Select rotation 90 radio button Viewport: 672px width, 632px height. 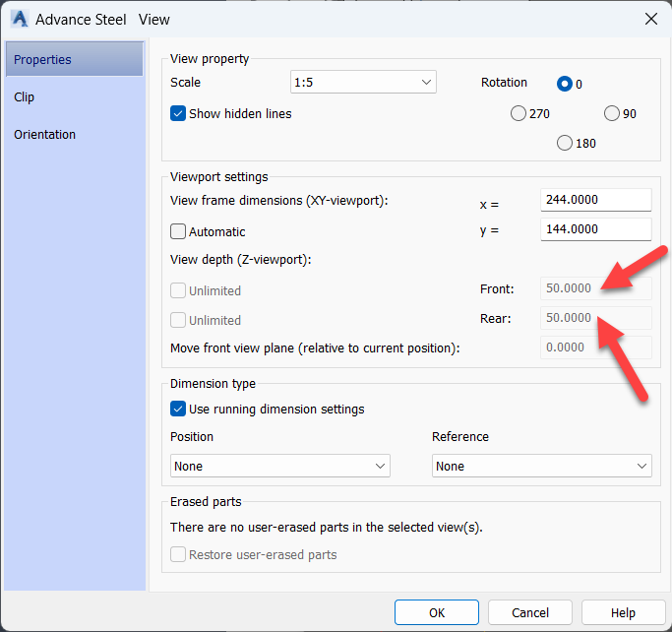coord(612,113)
